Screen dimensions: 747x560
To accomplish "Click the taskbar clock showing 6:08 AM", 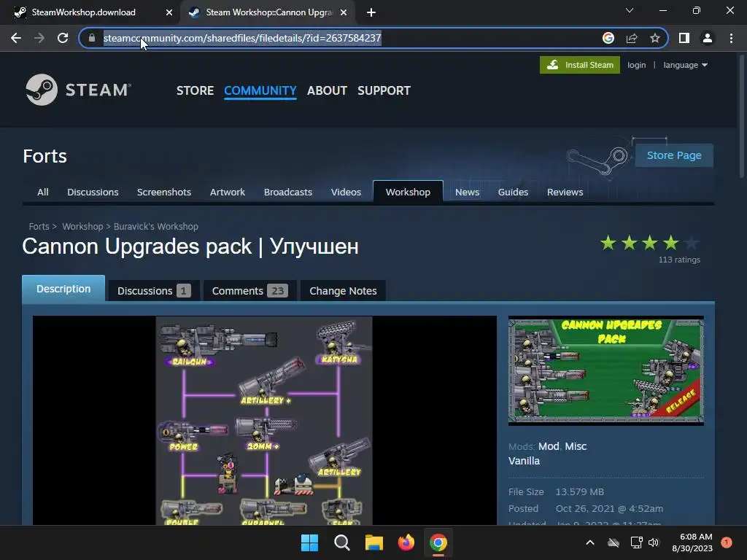I will tap(693, 542).
